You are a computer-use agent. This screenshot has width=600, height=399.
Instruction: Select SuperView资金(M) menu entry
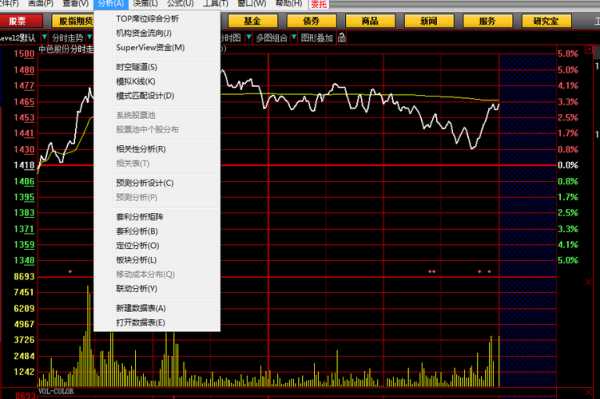(x=150, y=48)
